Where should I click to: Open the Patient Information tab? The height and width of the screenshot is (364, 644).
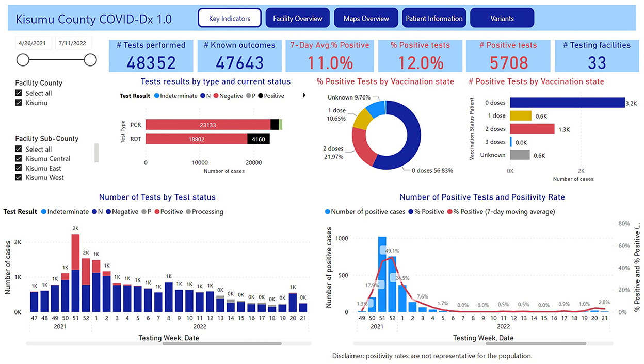[x=434, y=19]
